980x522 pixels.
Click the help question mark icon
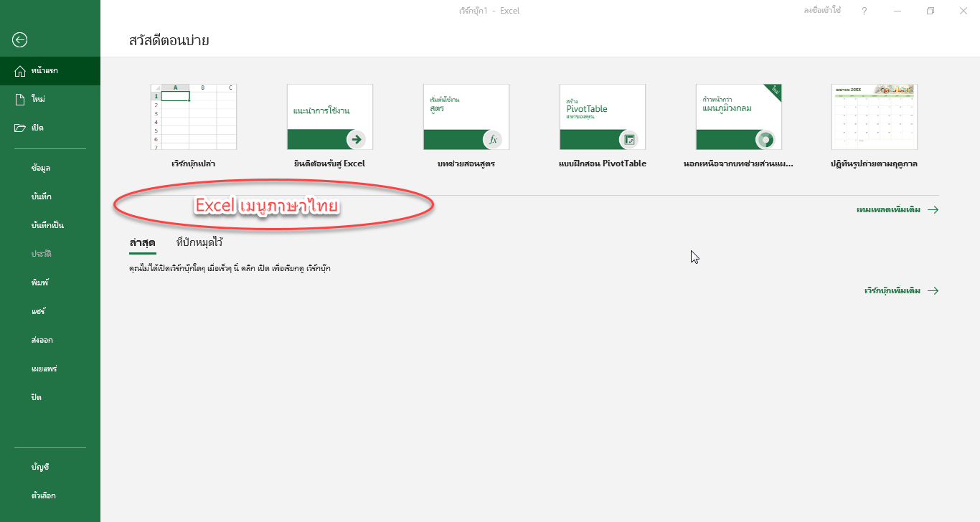864,11
